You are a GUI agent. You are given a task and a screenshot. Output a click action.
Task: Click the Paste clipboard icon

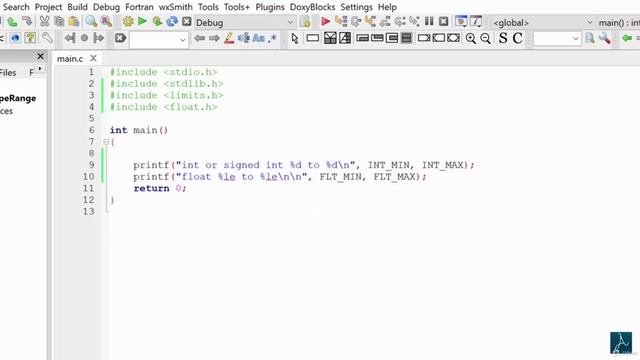click(74, 22)
